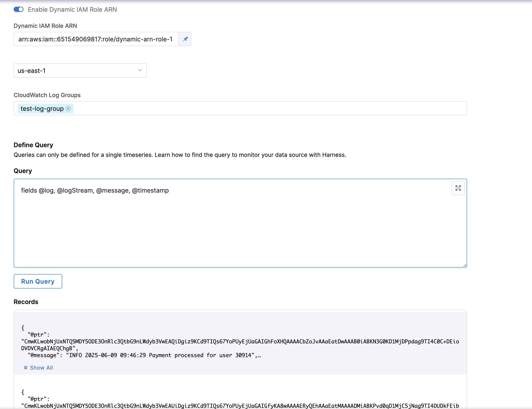Remove test-log-group tag with its x icon
Screen dimensions: 532x409
click(x=68, y=109)
